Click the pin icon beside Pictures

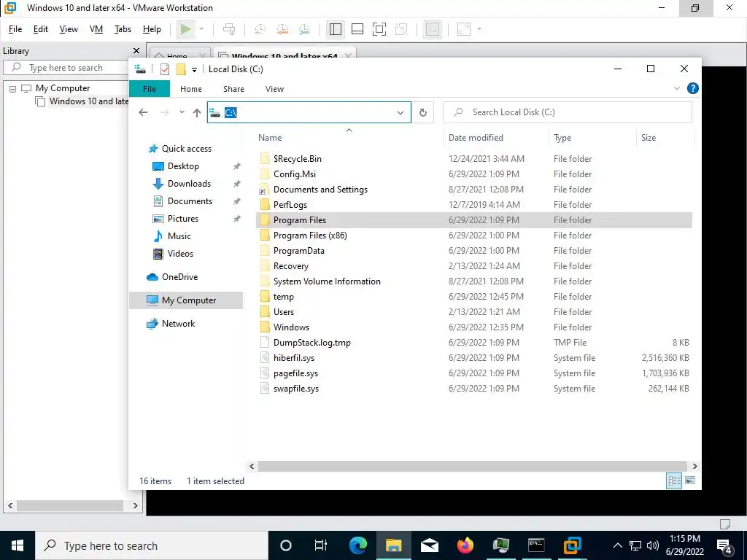pos(237,219)
